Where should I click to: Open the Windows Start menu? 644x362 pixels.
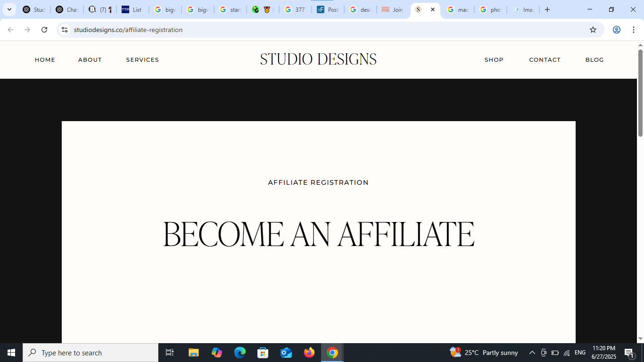[11, 353]
